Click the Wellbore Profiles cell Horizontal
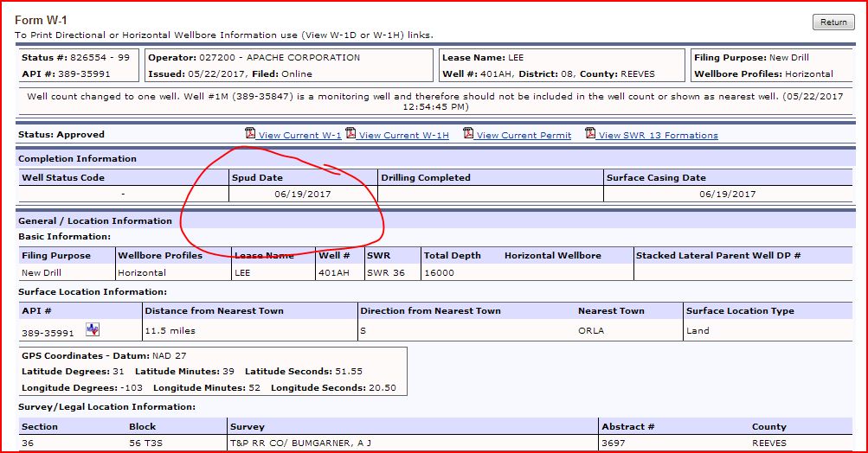The image size is (868, 453). pos(142,272)
